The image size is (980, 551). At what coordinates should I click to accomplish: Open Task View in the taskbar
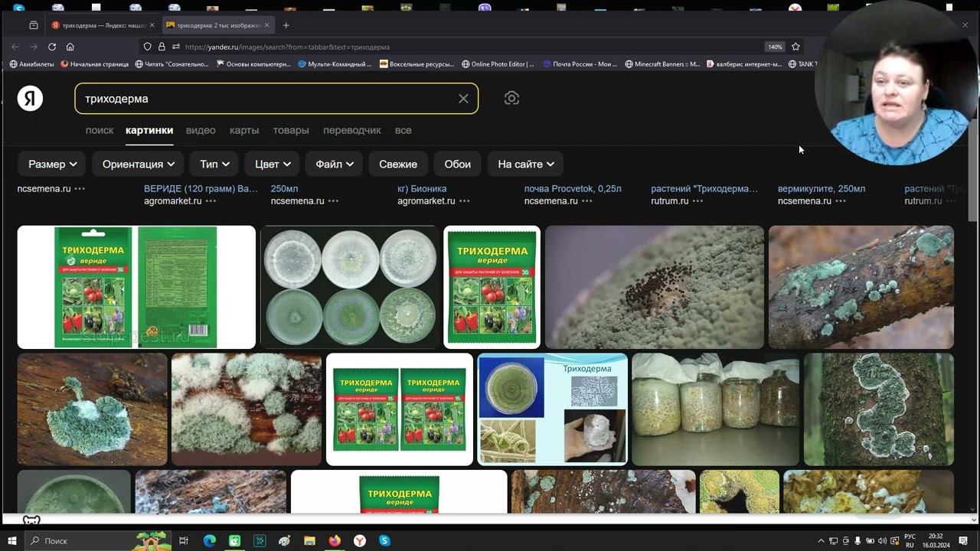pos(183,541)
